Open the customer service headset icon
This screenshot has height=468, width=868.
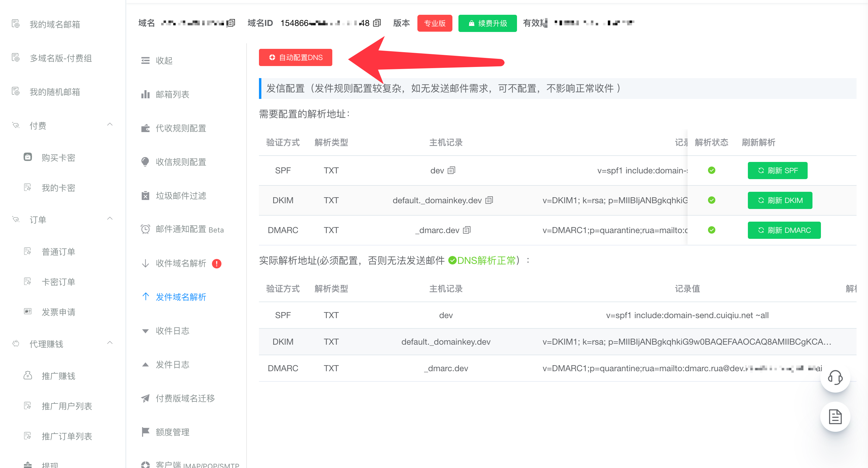pos(835,378)
